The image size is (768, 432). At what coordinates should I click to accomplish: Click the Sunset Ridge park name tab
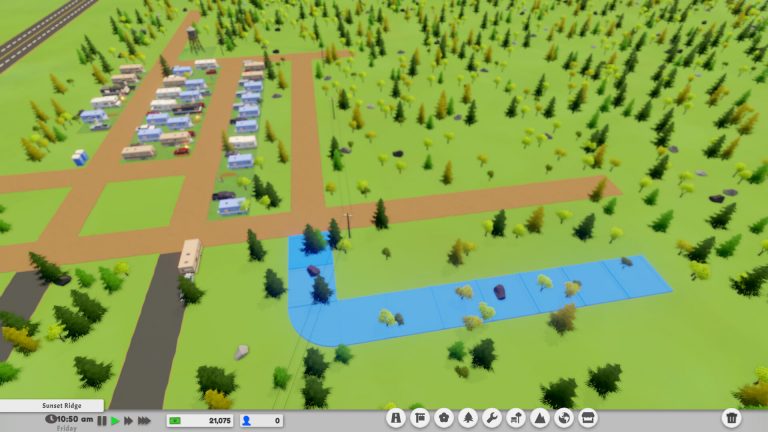tap(52, 405)
